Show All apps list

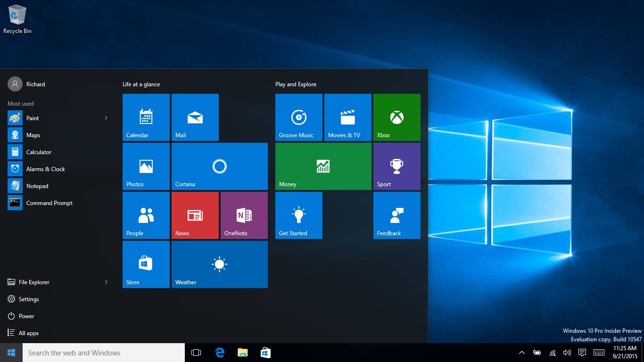(x=58, y=333)
